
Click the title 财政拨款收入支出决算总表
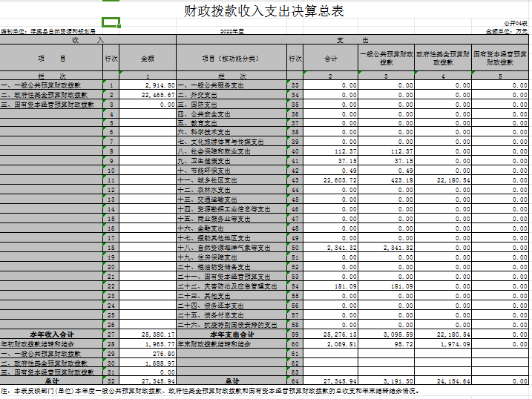tap(265, 11)
